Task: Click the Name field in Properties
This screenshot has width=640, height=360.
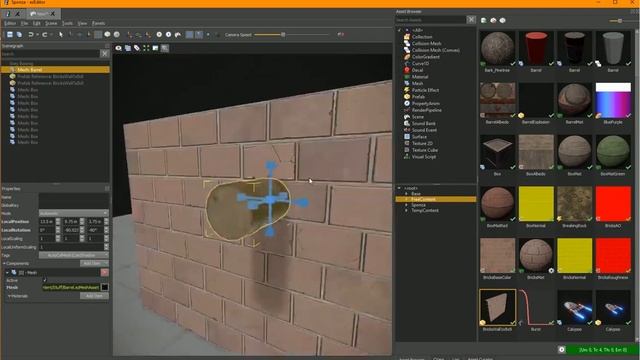Action: pyautogui.click(x=73, y=197)
